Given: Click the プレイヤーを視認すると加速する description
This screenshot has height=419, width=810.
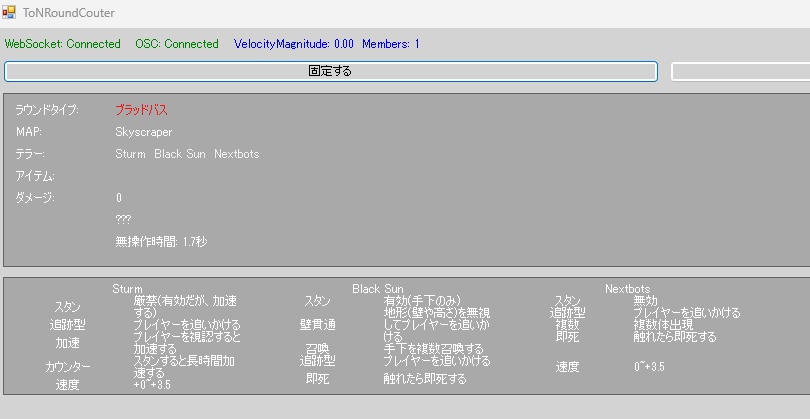Looking at the screenshot, I should pos(187,343).
